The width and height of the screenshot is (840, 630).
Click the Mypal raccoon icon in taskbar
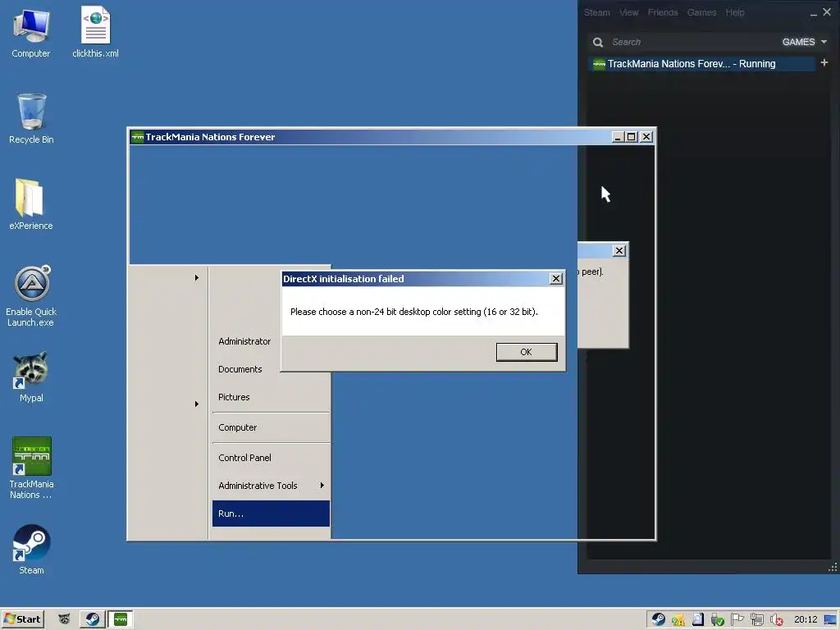[64, 619]
